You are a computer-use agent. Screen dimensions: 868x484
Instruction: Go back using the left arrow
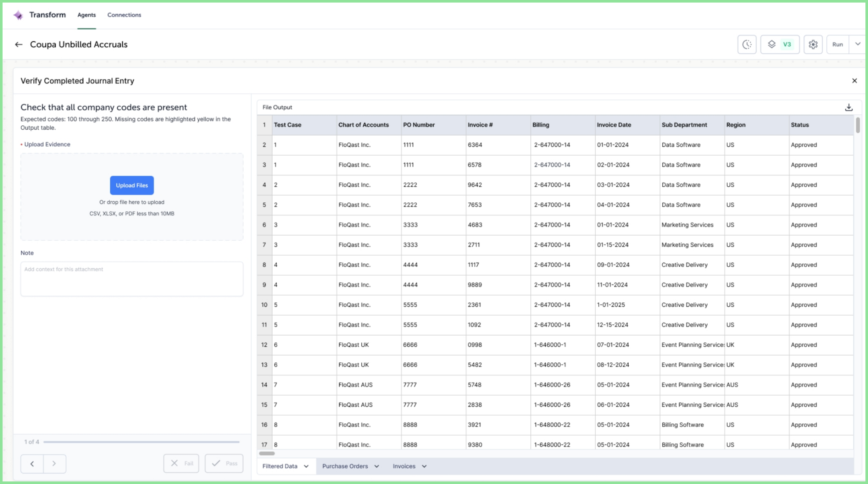[x=19, y=45]
